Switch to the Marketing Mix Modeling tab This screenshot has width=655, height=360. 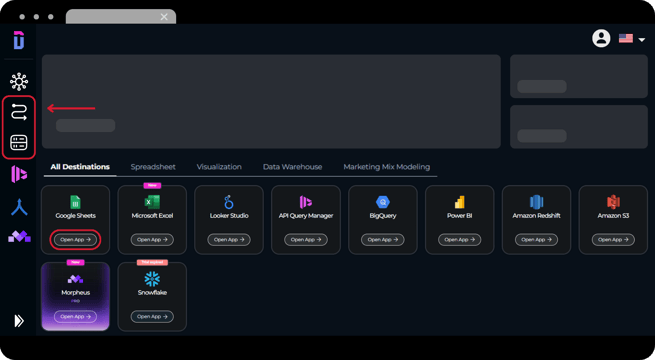point(386,167)
